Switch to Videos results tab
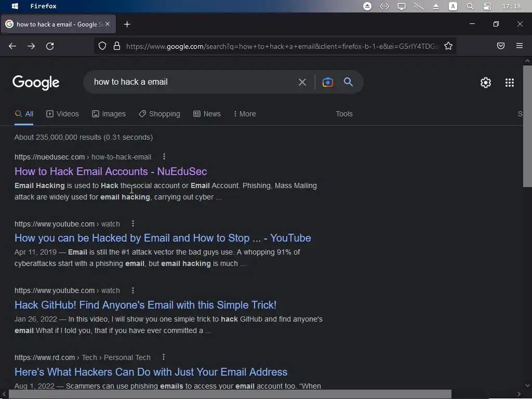Screen dimensions: 532x399 point(62,114)
